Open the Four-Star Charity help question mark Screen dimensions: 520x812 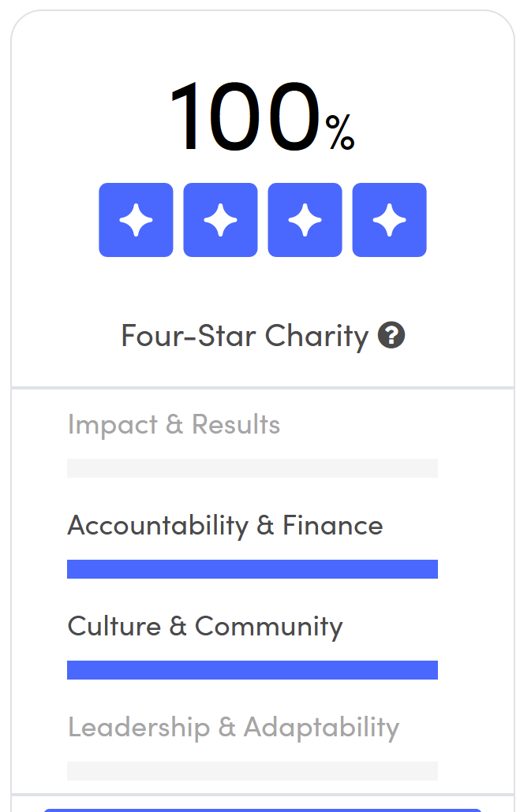pos(391,336)
